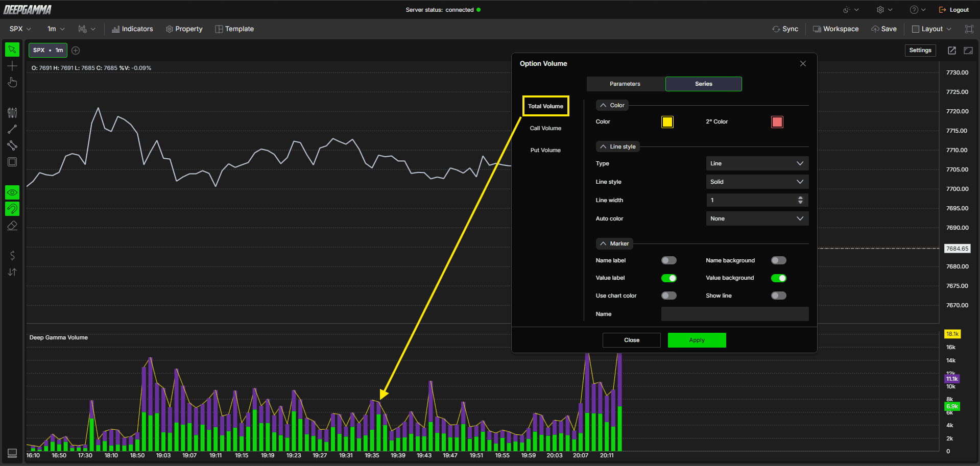Open the gear settings menu in header
Screen dimensions: 980x466
pyautogui.click(x=884, y=10)
